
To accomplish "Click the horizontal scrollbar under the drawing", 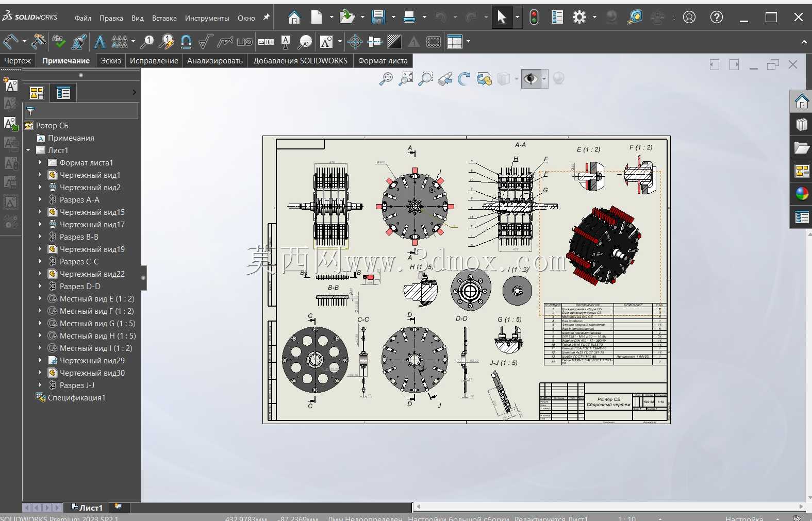I will point(609,507).
